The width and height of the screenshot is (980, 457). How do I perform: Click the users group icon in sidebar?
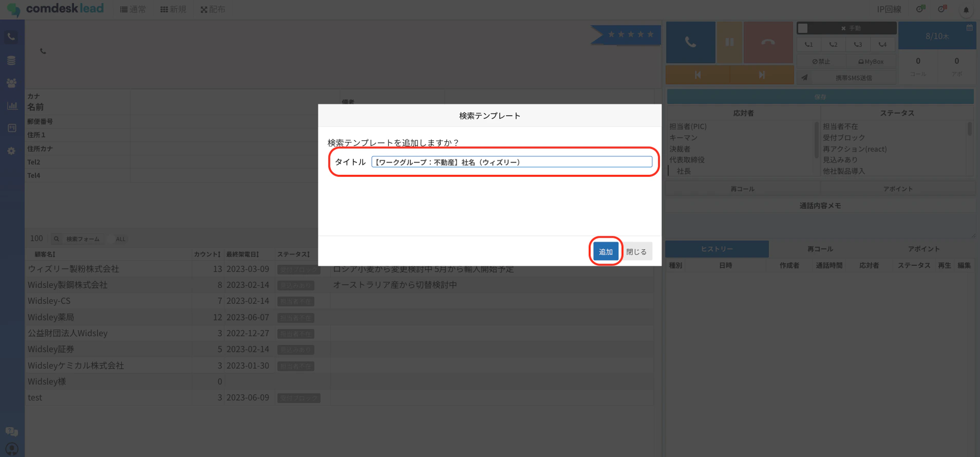click(x=11, y=83)
